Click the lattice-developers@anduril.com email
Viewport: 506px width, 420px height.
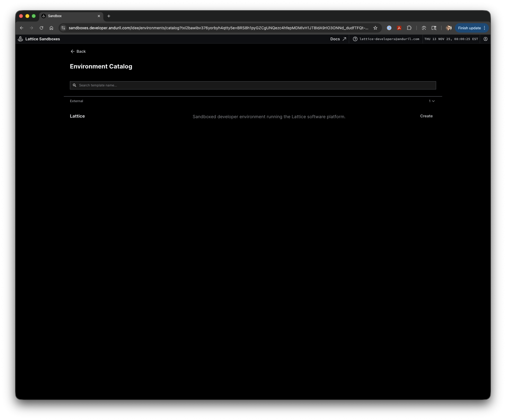point(389,39)
